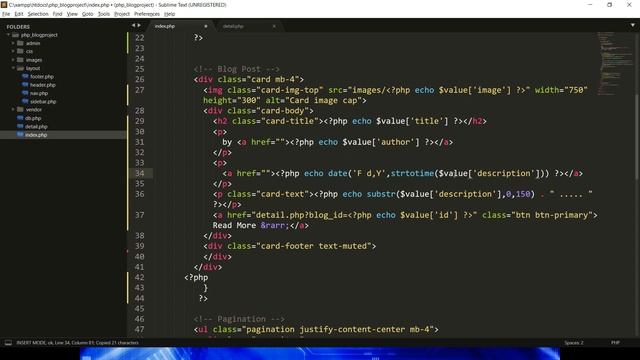Image resolution: width=640 pixels, height=360 pixels.
Task: Expand the css folder
Action: (x=13, y=51)
